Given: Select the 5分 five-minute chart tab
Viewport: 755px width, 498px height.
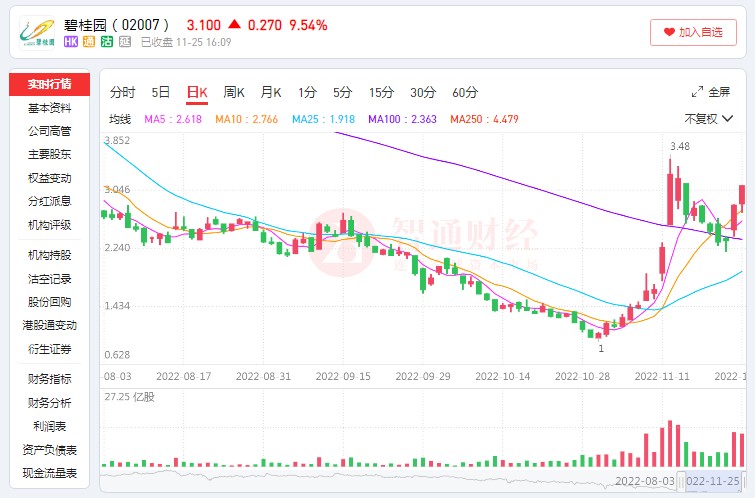Looking at the screenshot, I should point(343,93).
